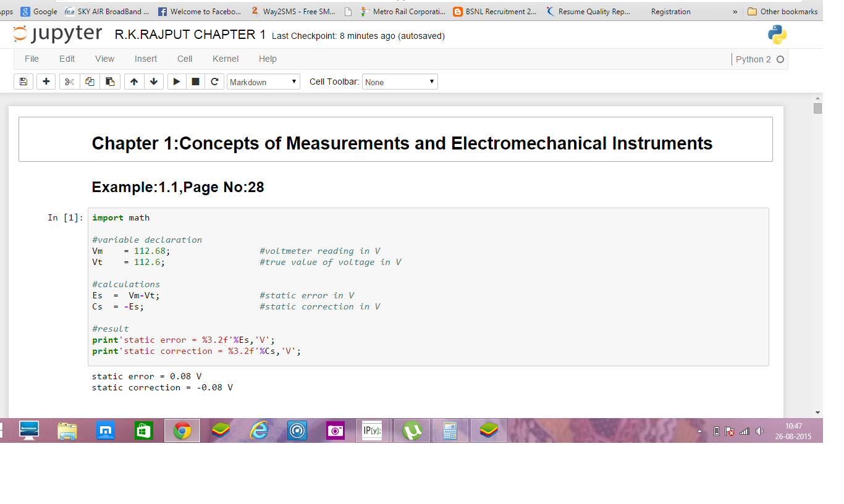Paste cells below using clipboard icon
Screen dimensions: 844x504
coord(110,82)
